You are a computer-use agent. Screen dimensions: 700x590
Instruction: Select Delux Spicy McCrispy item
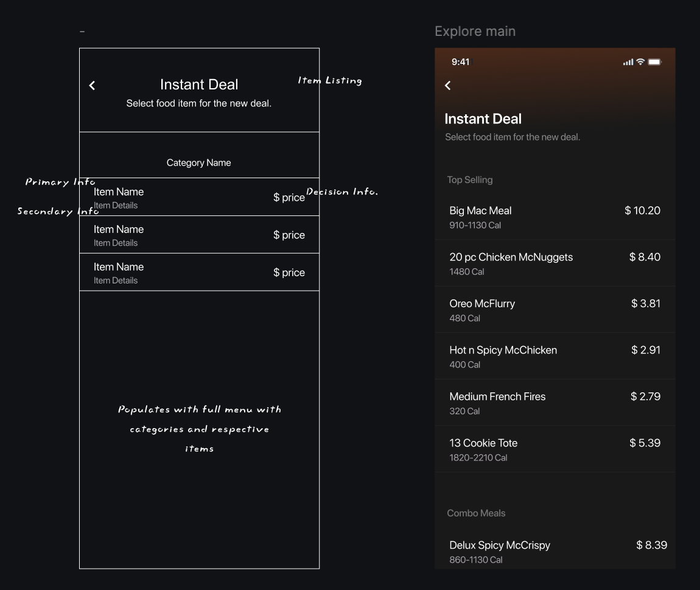[555, 550]
